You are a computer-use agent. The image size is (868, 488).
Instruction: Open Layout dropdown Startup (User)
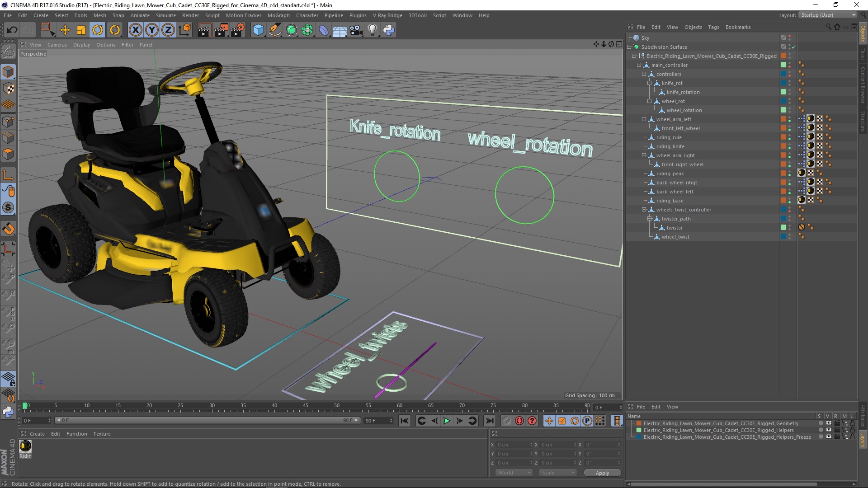point(828,15)
